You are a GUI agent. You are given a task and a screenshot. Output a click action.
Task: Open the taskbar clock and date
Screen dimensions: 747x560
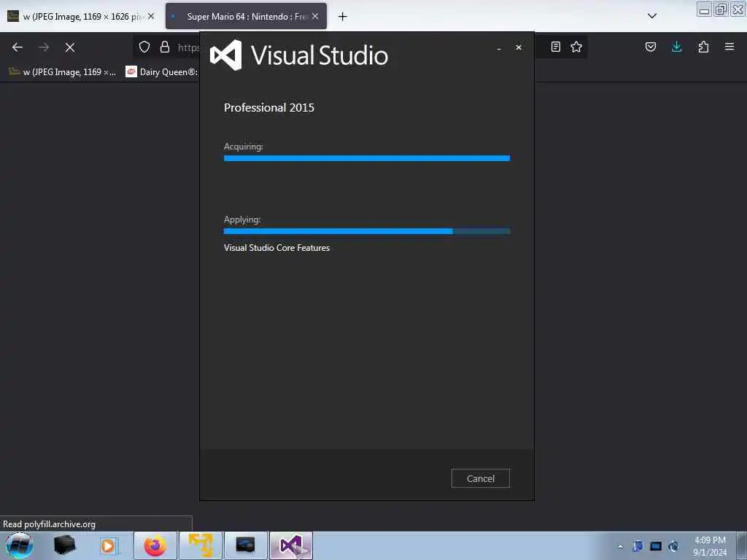click(x=710, y=546)
